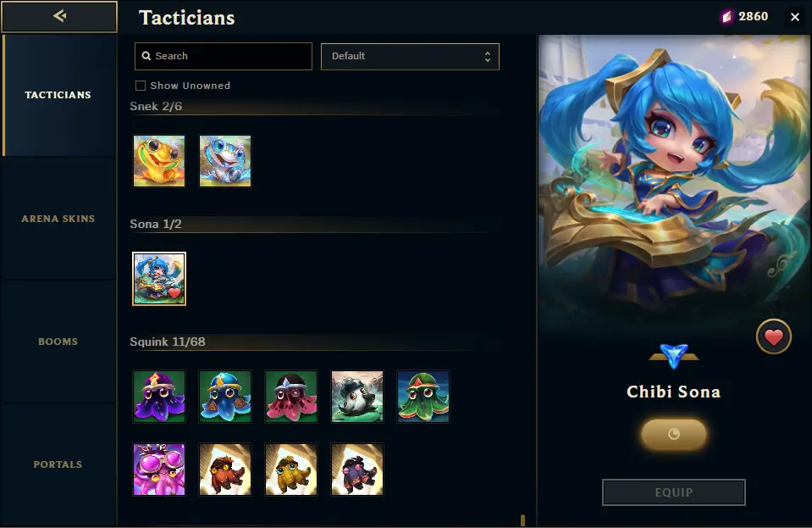Toggle favorite heart for Chibi Sona
812x528 pixels.
pyautogui.click(x=774, y=336)
